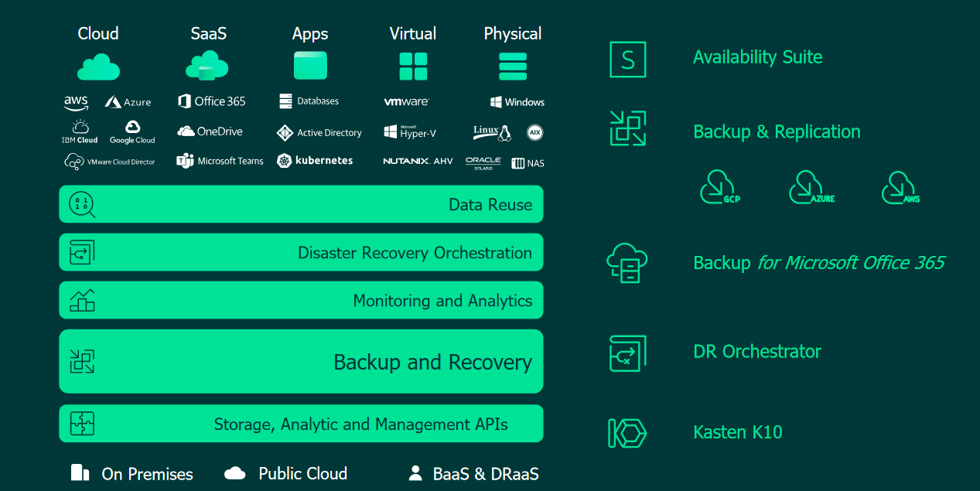Select the GCP cloud backup icon
Screen dimensions: 980x491
tap(720, 187)
